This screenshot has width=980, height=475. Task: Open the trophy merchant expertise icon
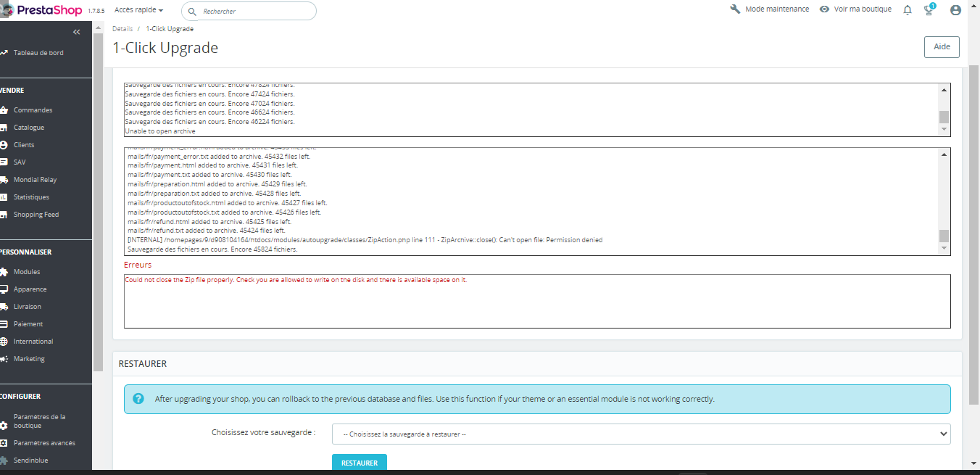click(x=929, y=9)
